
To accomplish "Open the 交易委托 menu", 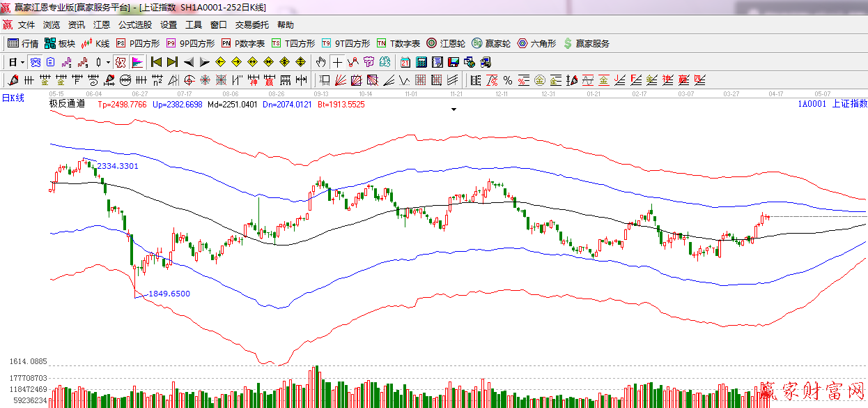I will pos(251,24).
